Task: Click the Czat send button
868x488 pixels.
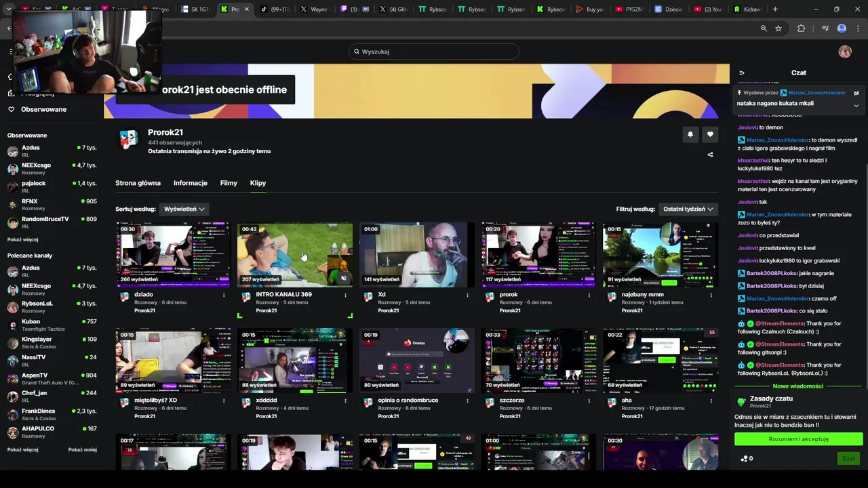Action: click(x=848, y=459)
